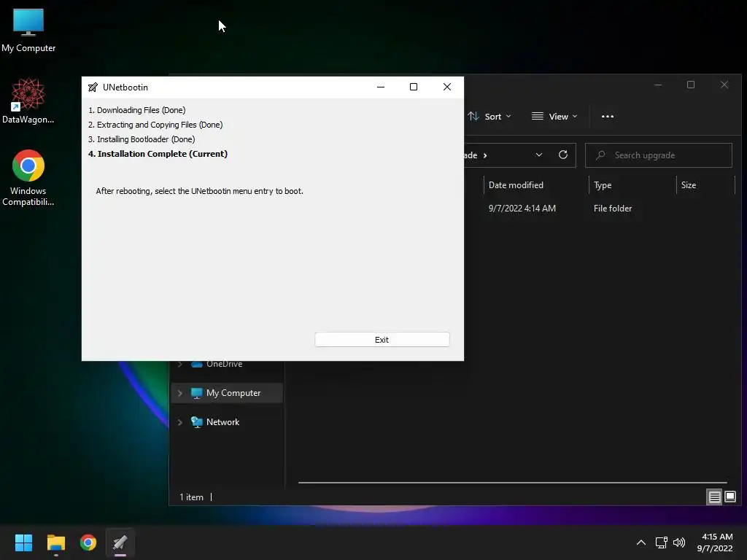
Task: Sort by the Date modified column
Action: pyautogui.click(x=516, y=184)
